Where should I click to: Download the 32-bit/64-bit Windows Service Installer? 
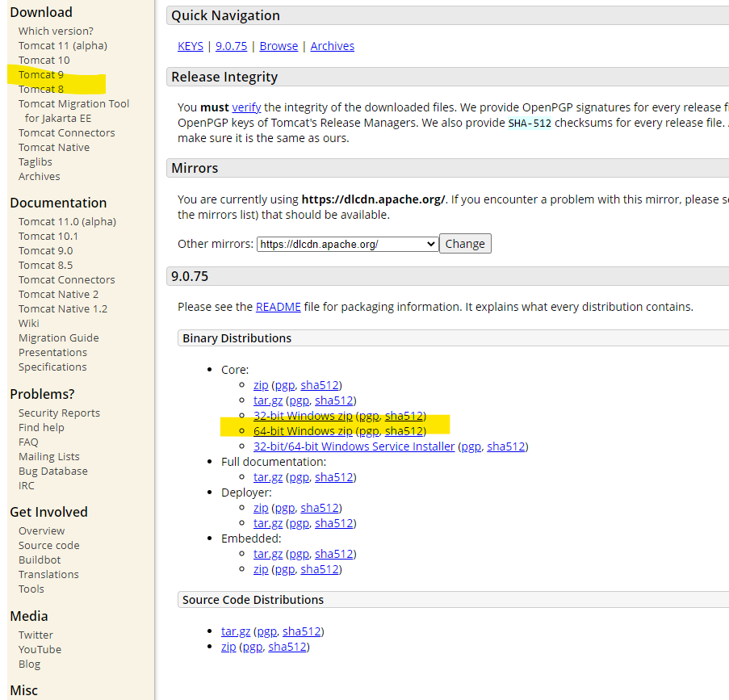(354, 446)
